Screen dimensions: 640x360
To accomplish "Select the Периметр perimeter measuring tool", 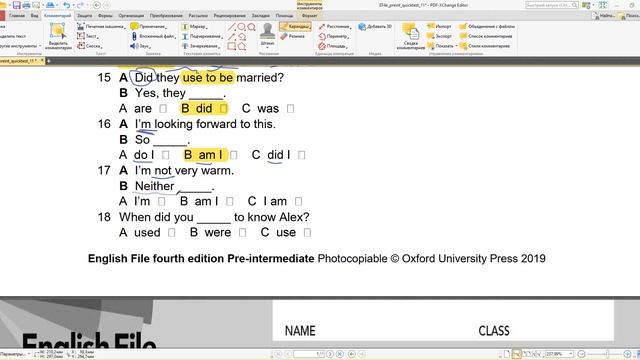I will tap(333, 36).
